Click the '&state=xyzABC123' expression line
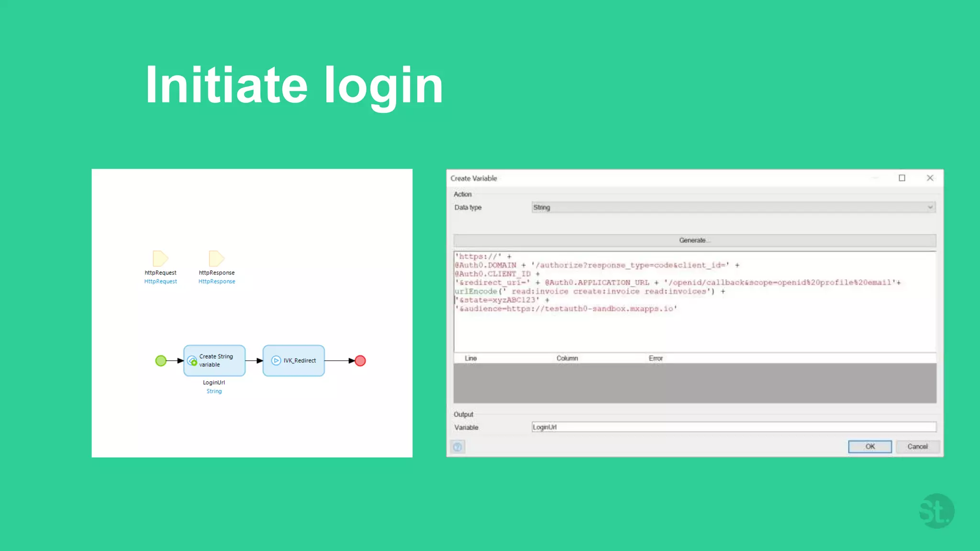 point(502,300)
